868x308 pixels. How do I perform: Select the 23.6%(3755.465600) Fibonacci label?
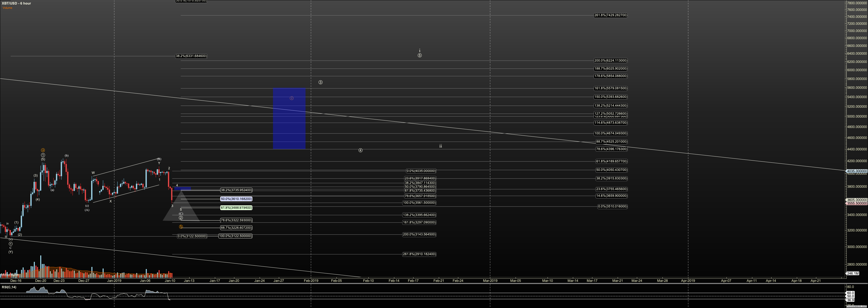click(612, 189)
